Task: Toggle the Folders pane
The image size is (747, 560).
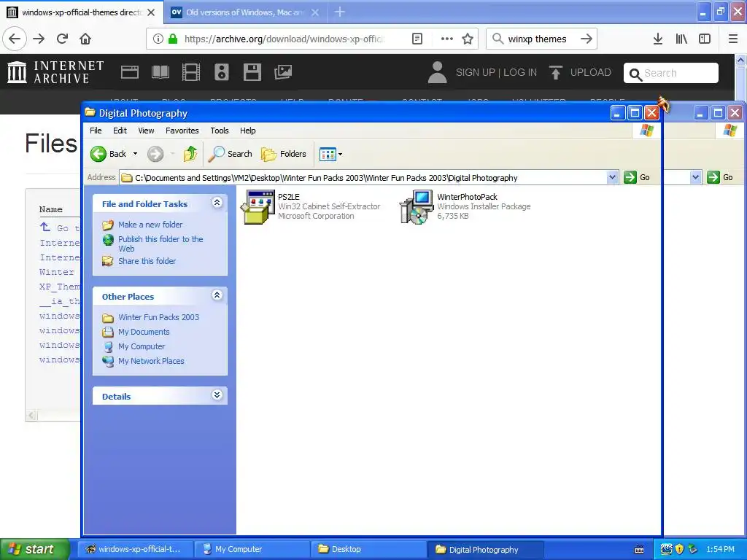Action: coord(284,154)
